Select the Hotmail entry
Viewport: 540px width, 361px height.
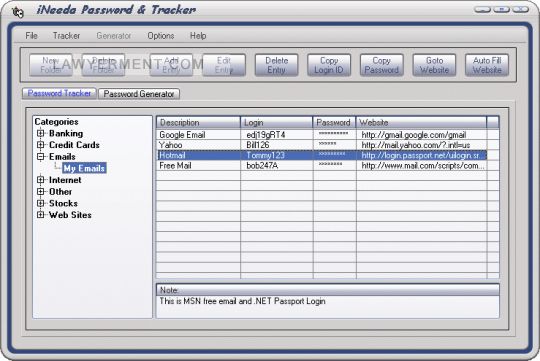172,155
